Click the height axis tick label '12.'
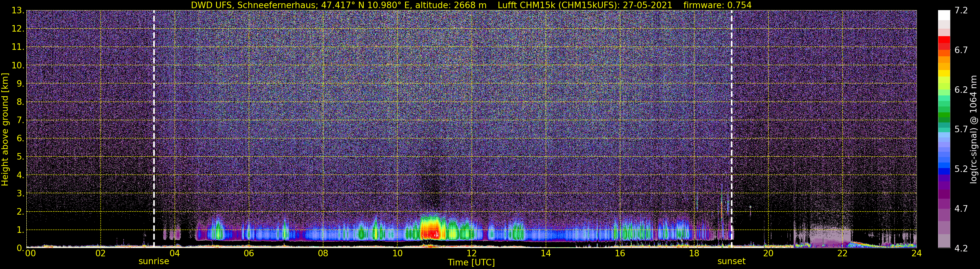 pos(18,29)
